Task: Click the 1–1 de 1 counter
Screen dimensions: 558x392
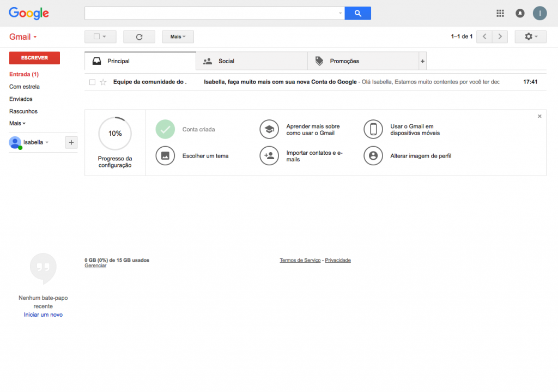Action: [x=462, y=37]
